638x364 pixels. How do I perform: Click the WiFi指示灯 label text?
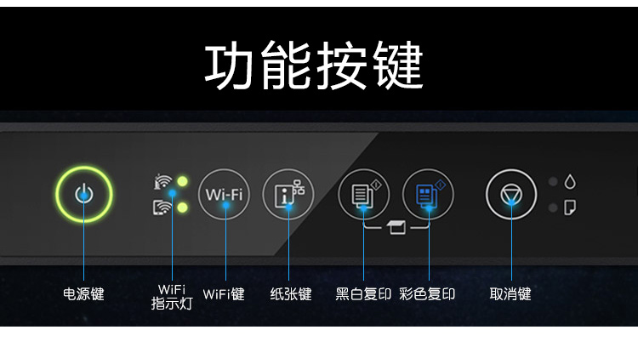click(x=172, y=297)
